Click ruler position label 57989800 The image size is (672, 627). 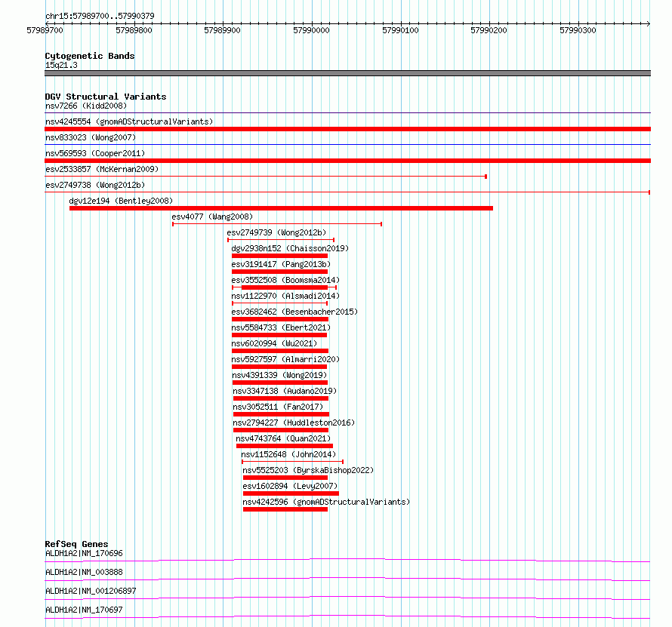[x=134, y=30]
